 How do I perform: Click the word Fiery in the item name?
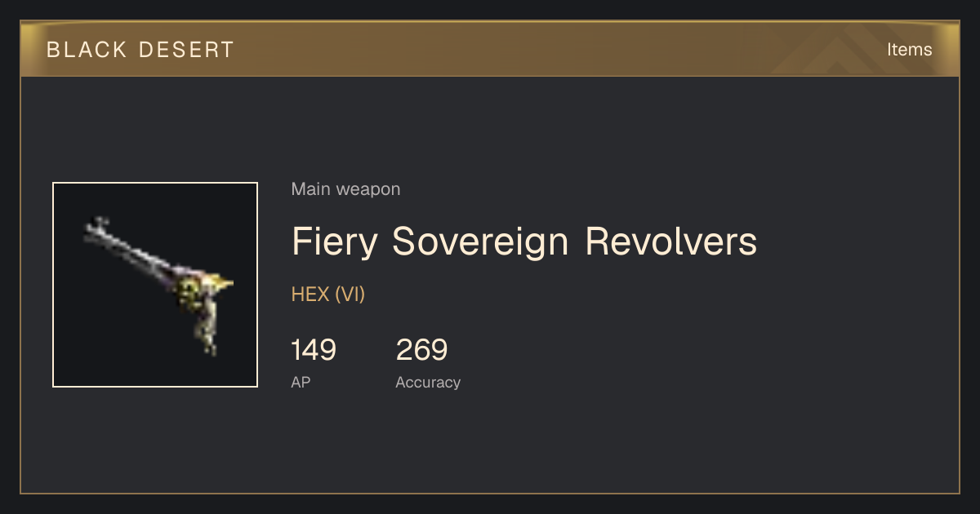point(336,242)
